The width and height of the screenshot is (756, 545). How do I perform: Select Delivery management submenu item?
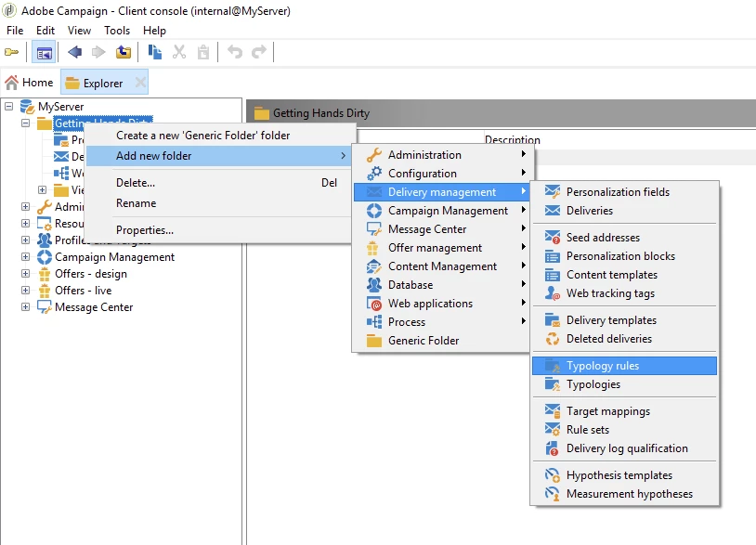441,192
